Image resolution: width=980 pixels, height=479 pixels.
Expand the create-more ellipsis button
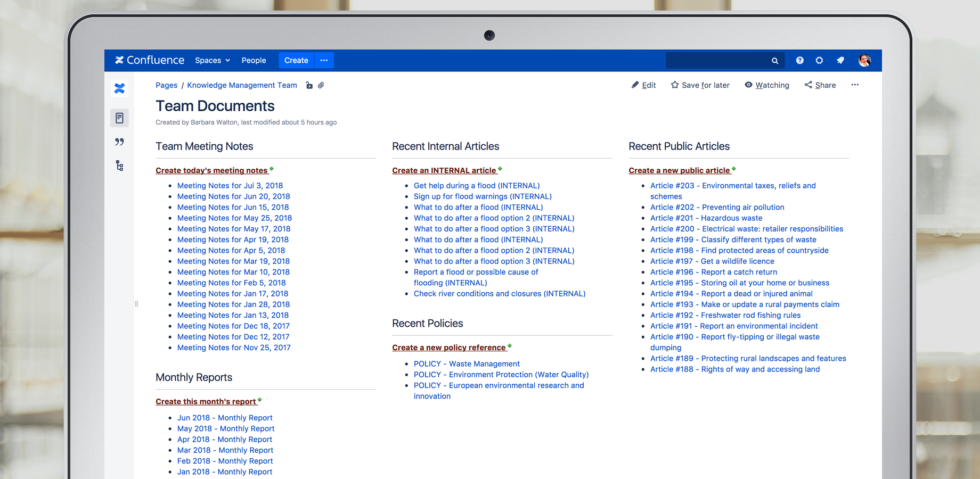(324, 61)
